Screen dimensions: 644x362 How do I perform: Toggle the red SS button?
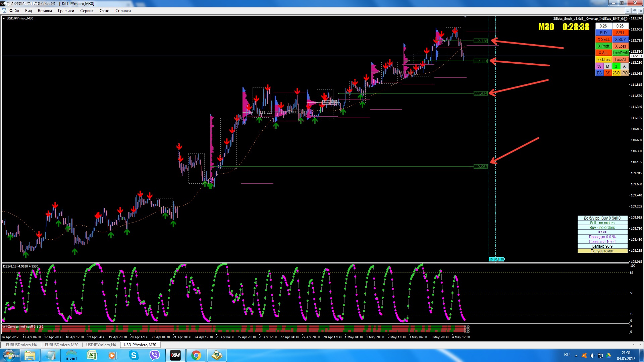607,73
